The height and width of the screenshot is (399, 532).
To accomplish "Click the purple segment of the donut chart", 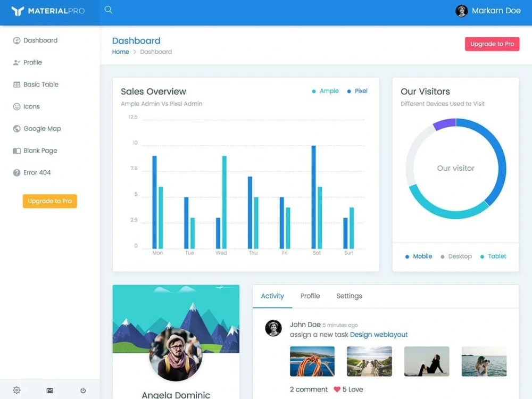I will click(444, 123).
